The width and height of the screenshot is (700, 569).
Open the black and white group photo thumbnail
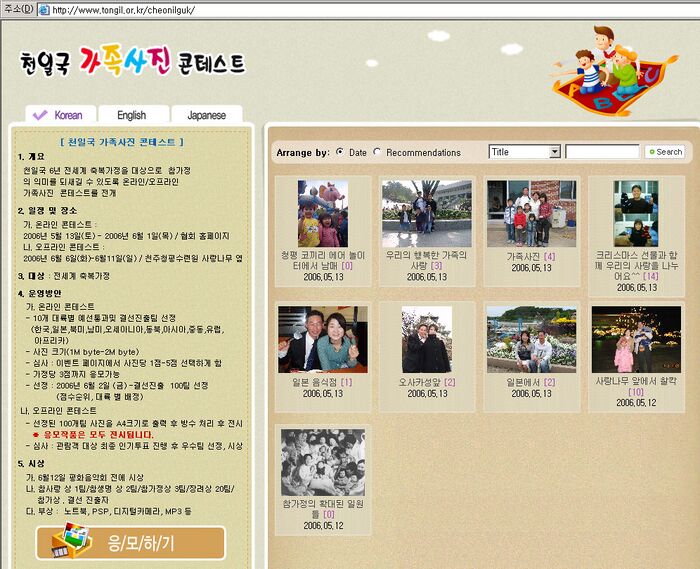pyautogui.click(x=323, y=462)
